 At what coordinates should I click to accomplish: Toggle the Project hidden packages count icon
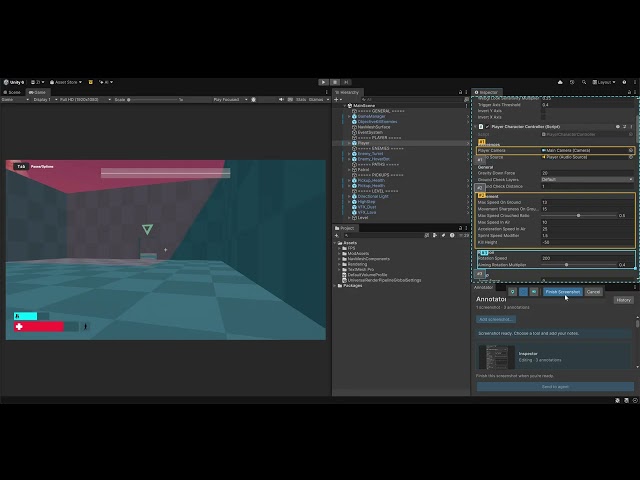(464, 236)
